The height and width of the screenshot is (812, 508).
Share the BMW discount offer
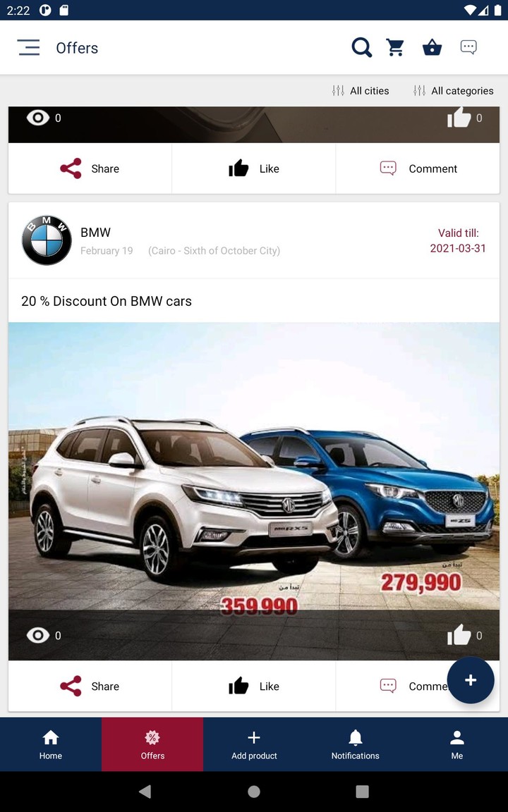pos(90,686)
